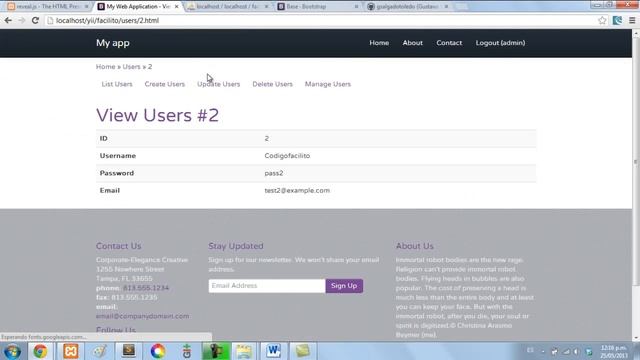Open Word from the taskbar
Screen dimensions: 640x360
tap(273, 351)
